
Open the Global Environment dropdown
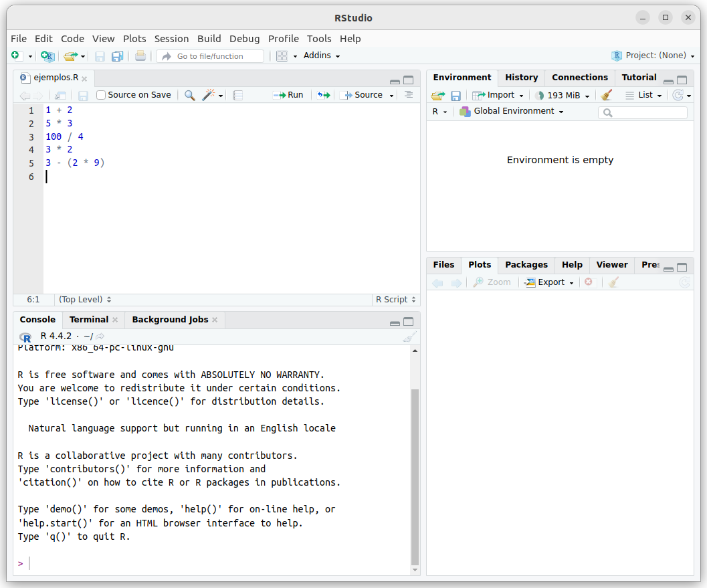511,111
